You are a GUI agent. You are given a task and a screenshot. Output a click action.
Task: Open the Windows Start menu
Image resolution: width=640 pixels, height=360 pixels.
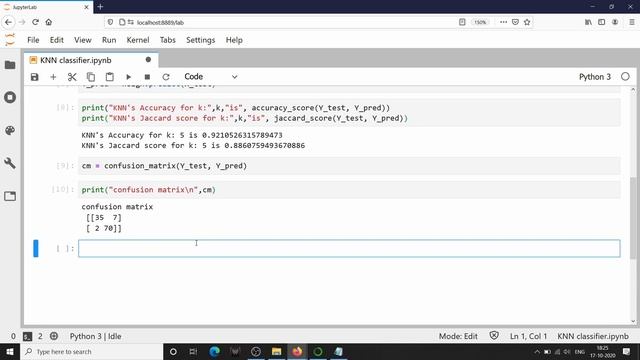10,351
